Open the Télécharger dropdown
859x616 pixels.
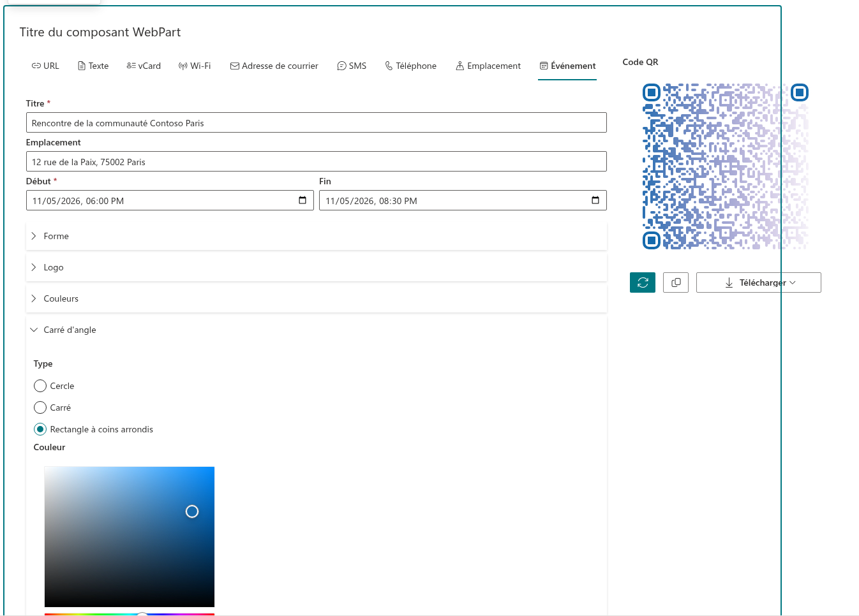coord(758,282)
